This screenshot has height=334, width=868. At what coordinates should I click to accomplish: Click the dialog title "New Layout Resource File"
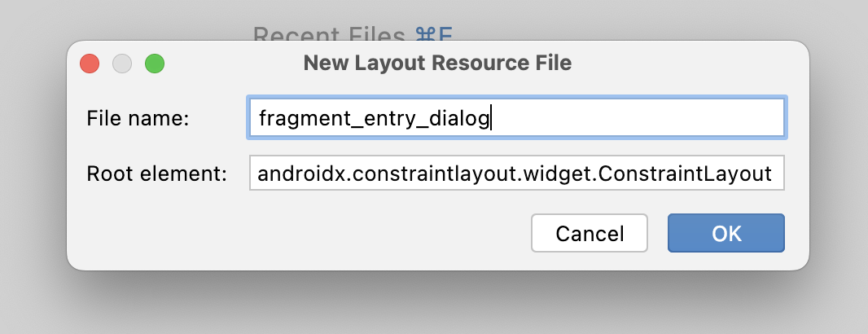point(437,64)
